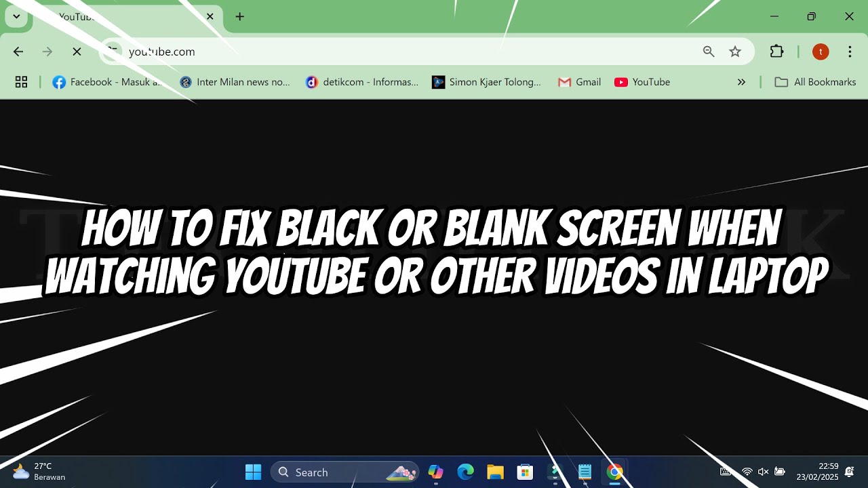This screenshot has width=868, height=488.
Task: Open the weather widget showing 27°C
Action: tap(39, 472)
